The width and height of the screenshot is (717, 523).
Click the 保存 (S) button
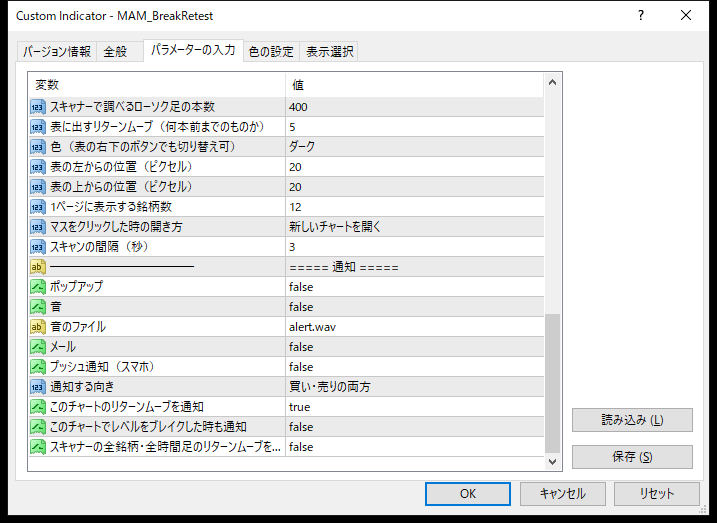click(632, 457)
